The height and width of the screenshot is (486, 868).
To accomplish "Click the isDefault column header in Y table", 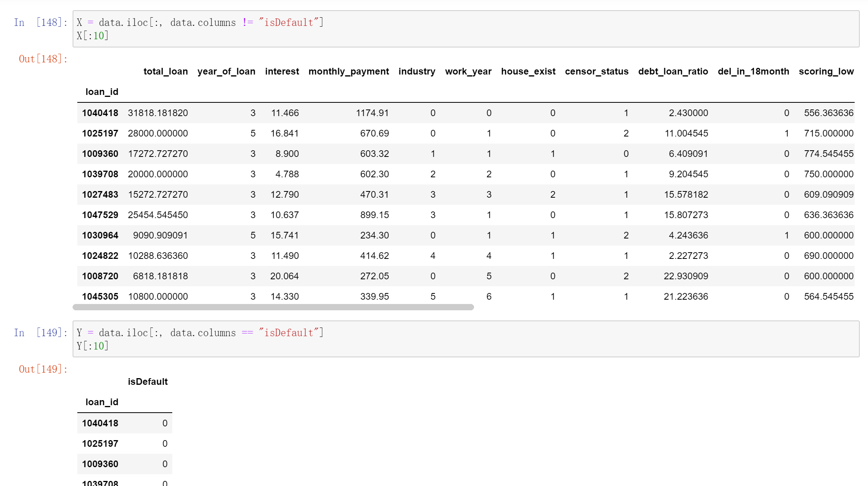I will tap(148, 382).
